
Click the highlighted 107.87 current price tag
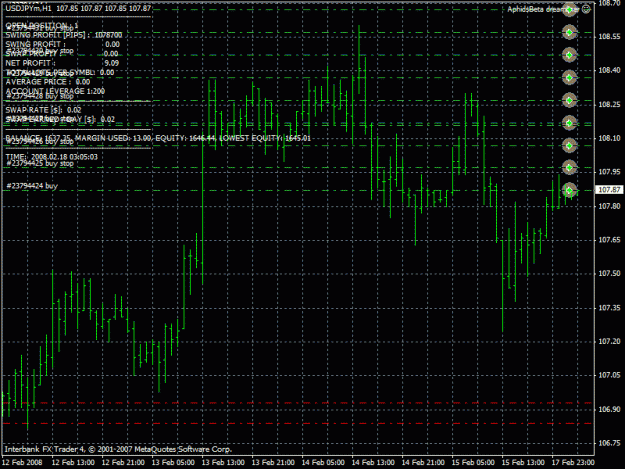(x=609, y=190)
